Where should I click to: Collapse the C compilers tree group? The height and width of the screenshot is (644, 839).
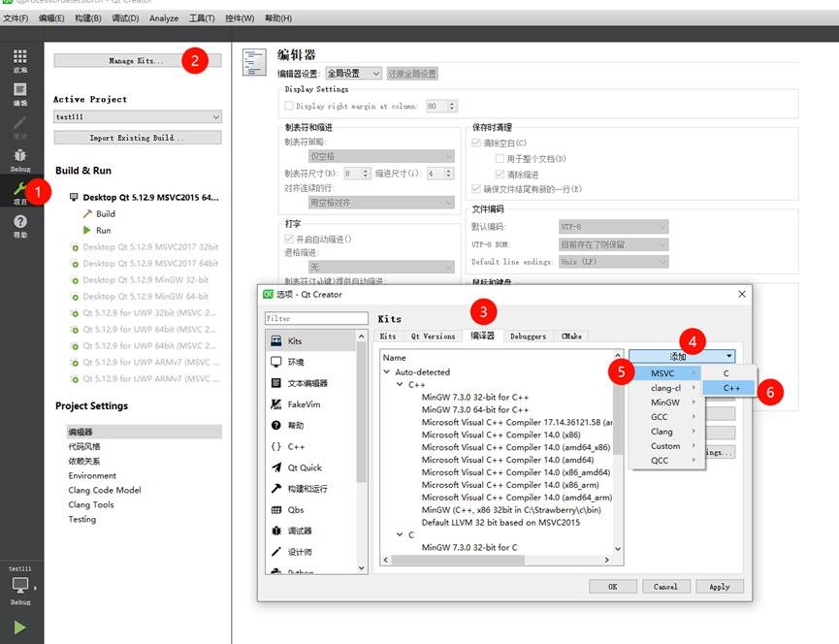coord(400,534)
